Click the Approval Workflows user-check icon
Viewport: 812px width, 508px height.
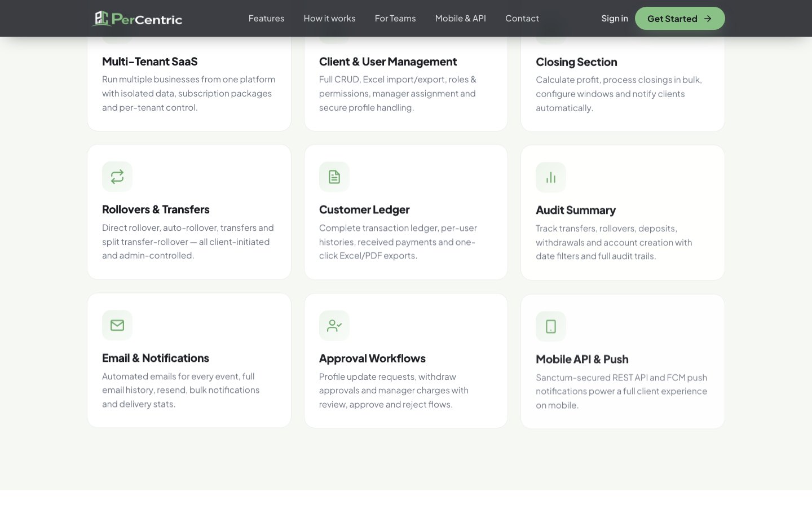tap(334, 326)
